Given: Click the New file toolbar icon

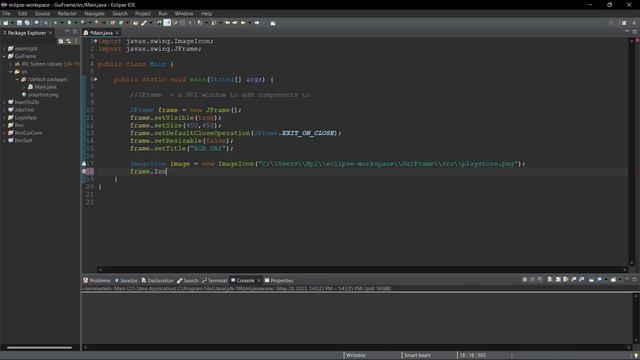Looking at the screenshot, I should (5, 23).
